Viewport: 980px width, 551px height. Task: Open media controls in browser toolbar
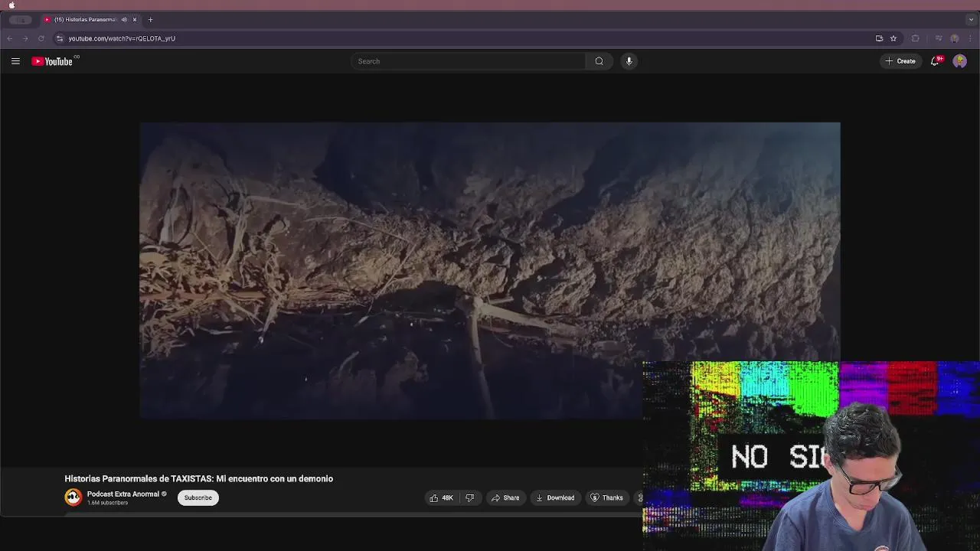[939, 38]
